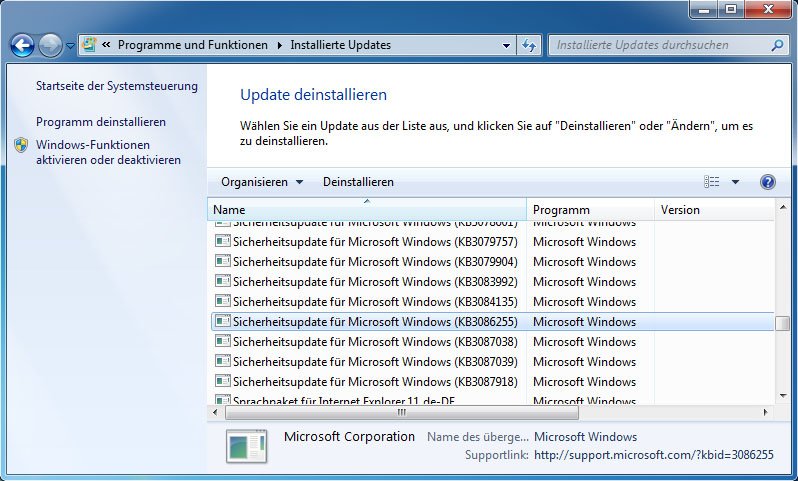Click the update icon of KB3079757 row
The height and width of the screenshot is (481, 798).
pos(222,241)
